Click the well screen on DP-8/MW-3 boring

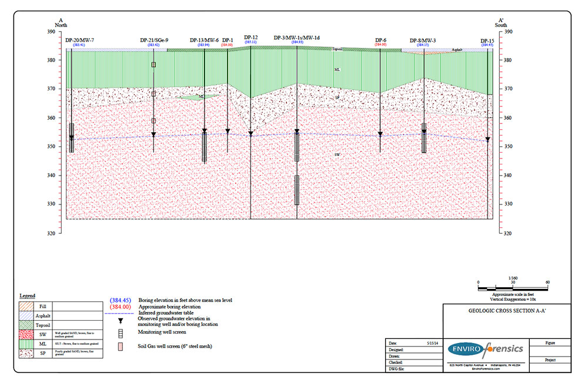coord(424,138)
